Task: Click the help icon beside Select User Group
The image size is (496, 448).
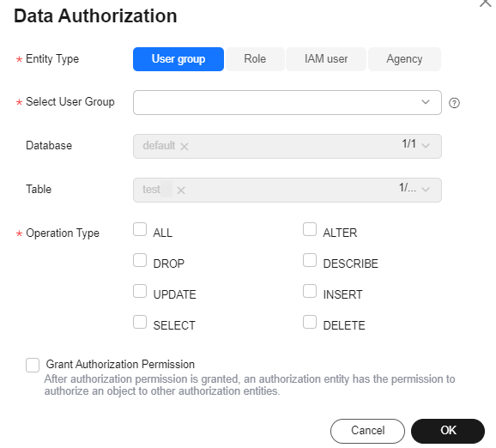Action: tap(454, 103)
